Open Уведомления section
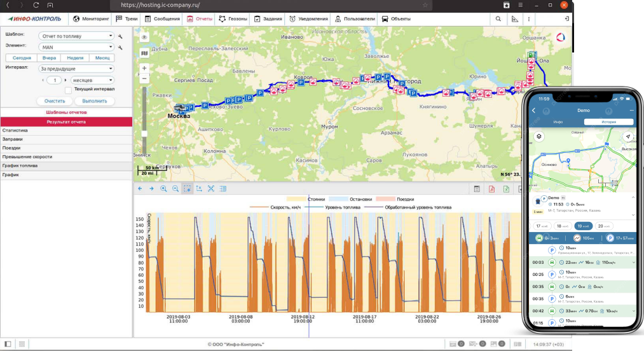The width and height of the screenshot is (644, 351). click(308, 19)
